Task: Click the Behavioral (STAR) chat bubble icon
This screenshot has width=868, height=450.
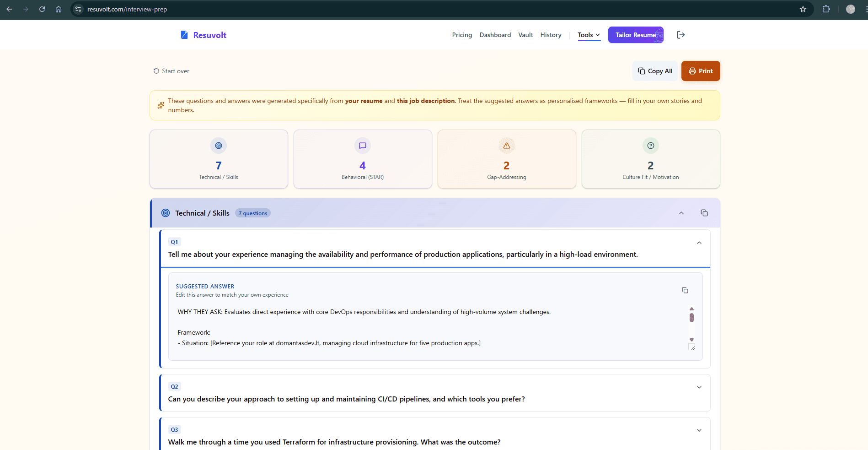Action: point(362,146)
